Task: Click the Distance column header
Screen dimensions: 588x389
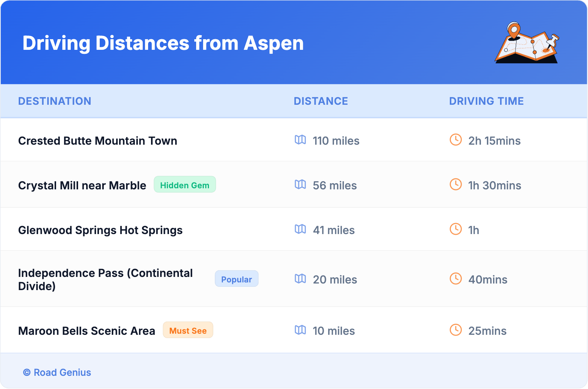Action: tap(321, 101)
